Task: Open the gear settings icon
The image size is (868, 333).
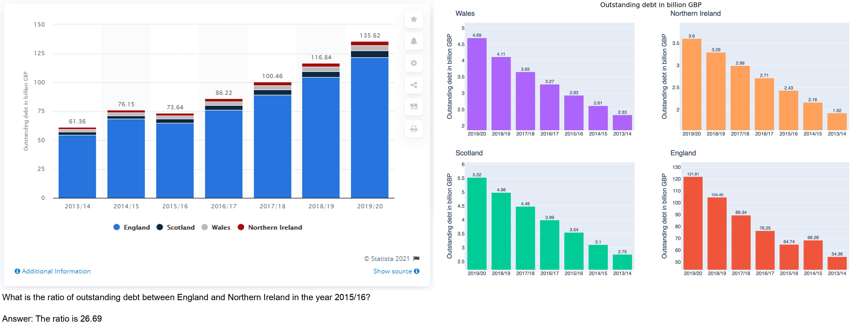Action: (x=414, y=63)
